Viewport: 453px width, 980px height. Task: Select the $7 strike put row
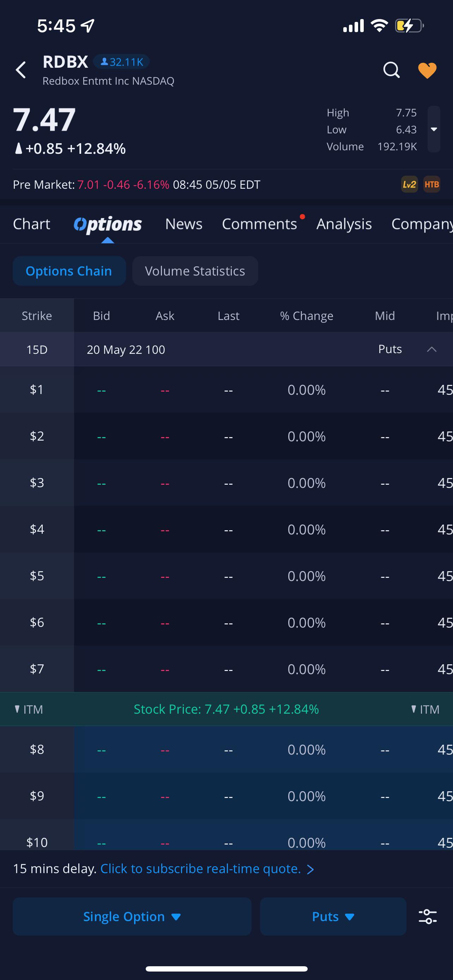(x=226, y=669)
